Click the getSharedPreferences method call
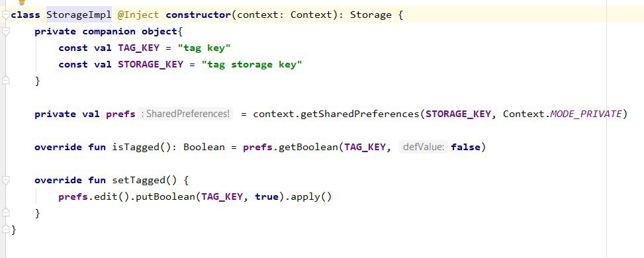This screenshot has height=258, width=644. [360, 114]
